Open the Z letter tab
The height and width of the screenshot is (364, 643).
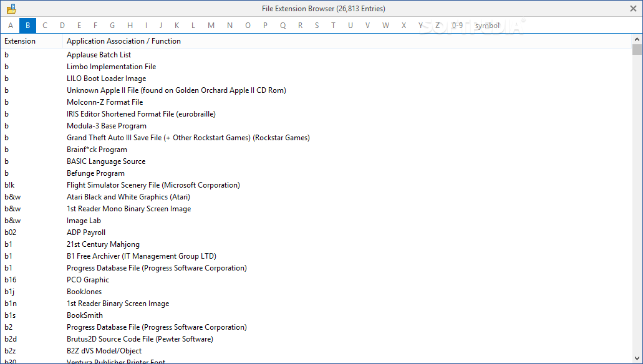[x=437, y=26]
